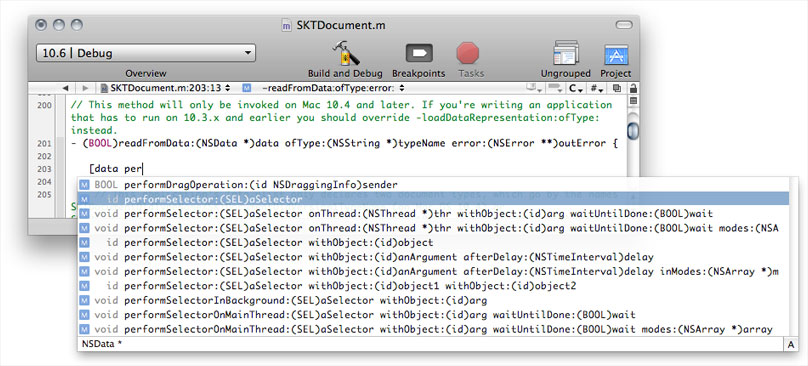The image size is (808, 366).
Task: Toggle the Breakpoints toolbar icon
Action: pos(418,54)
